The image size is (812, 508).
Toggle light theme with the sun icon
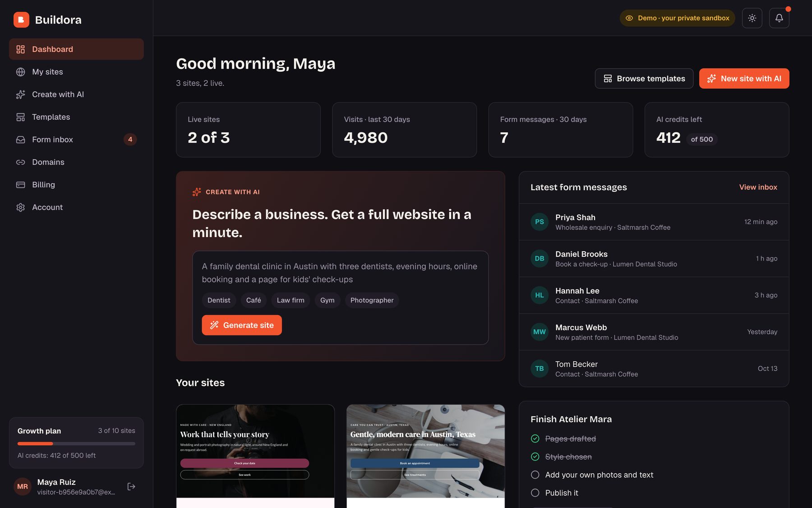tap(752, 18)
